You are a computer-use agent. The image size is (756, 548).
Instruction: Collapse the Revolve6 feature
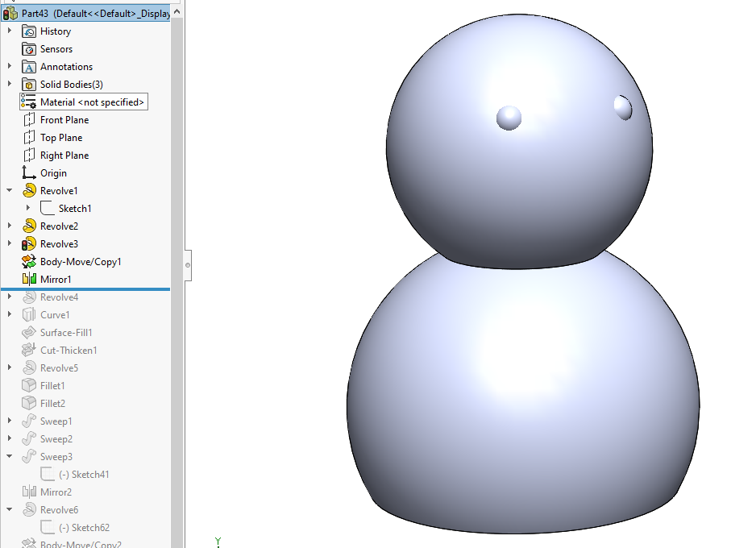point(10,509)
